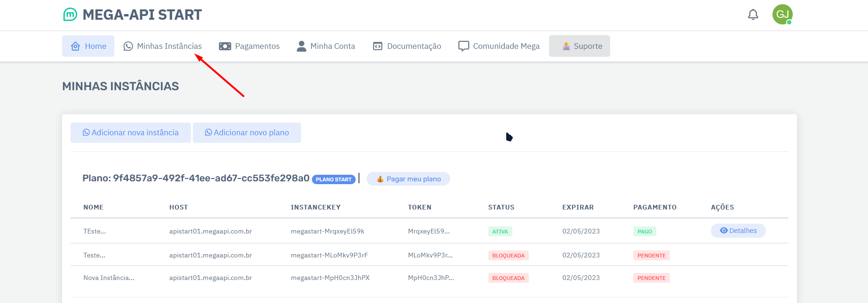The width and height of the screenshot is (868, 303).
Task: Click the Home house icon
Action: (75, 46)
